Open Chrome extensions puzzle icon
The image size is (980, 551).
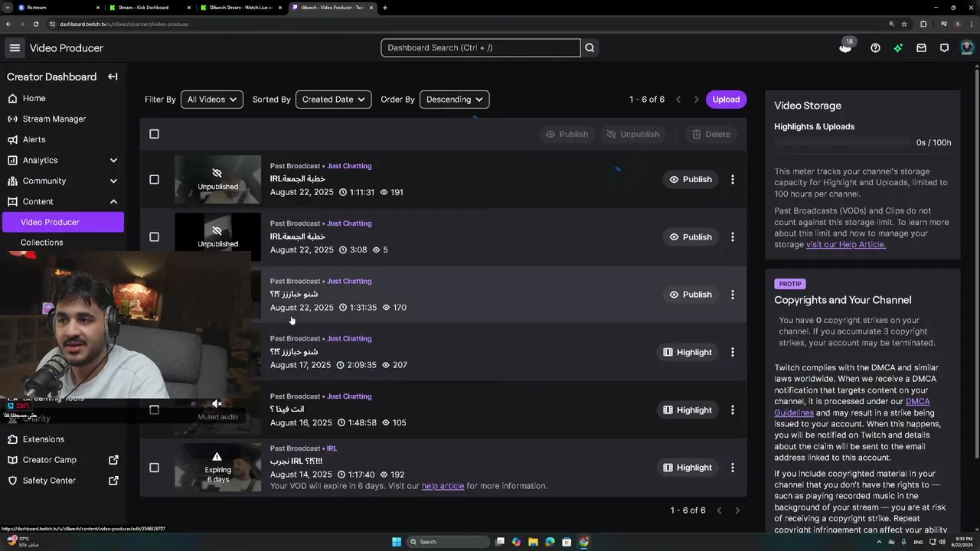(923, 24)
